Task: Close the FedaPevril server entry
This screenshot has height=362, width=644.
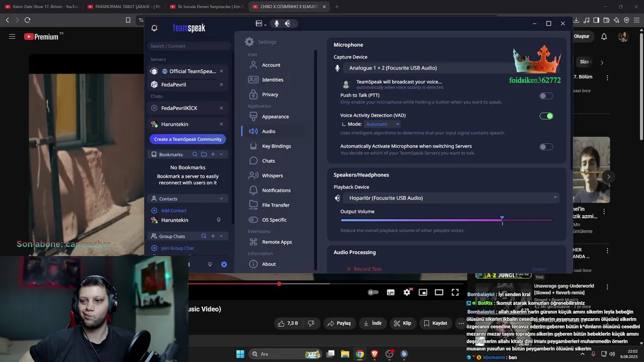Action: tap(221, 84)
